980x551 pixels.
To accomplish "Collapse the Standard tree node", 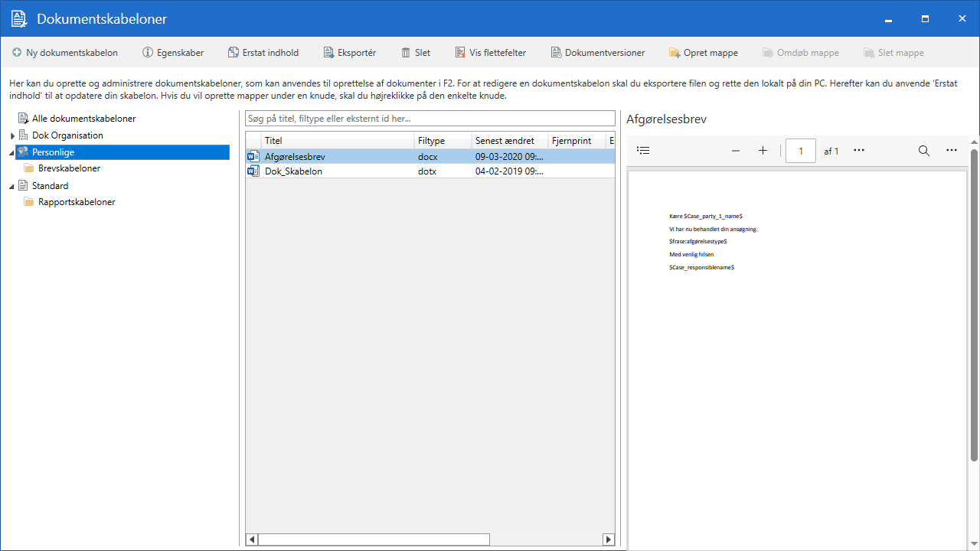I will [x=12, y=187].
